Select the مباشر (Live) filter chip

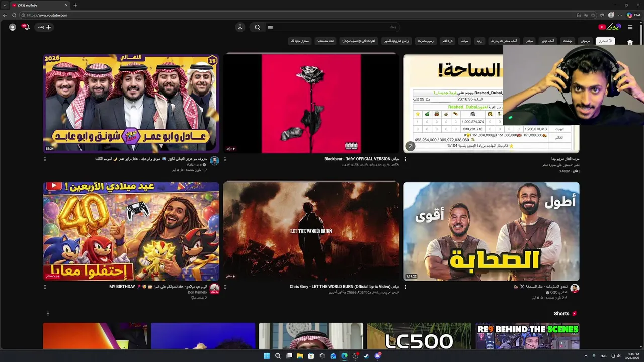(x=529, y=41)
